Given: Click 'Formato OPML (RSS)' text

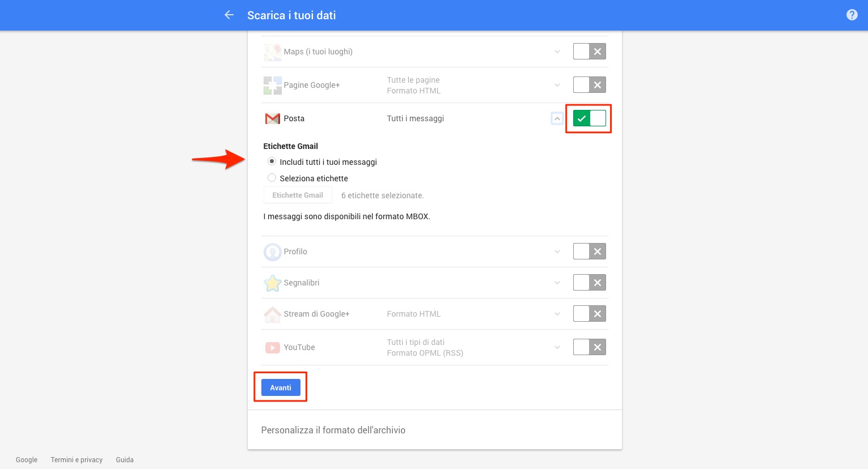Looking at the screenshot, I should (425, 353).
